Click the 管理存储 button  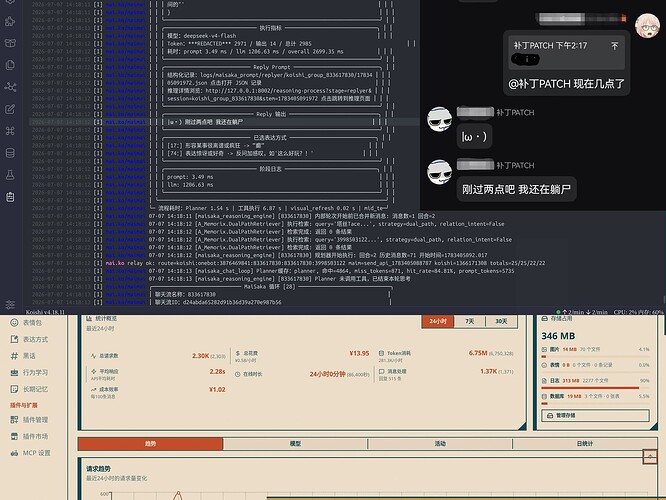[x=595, y=415]
